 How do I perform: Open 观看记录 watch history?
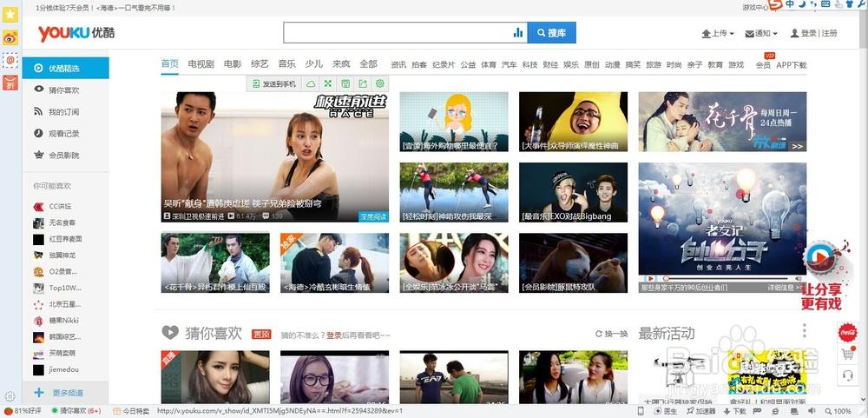tap(65, 134)
